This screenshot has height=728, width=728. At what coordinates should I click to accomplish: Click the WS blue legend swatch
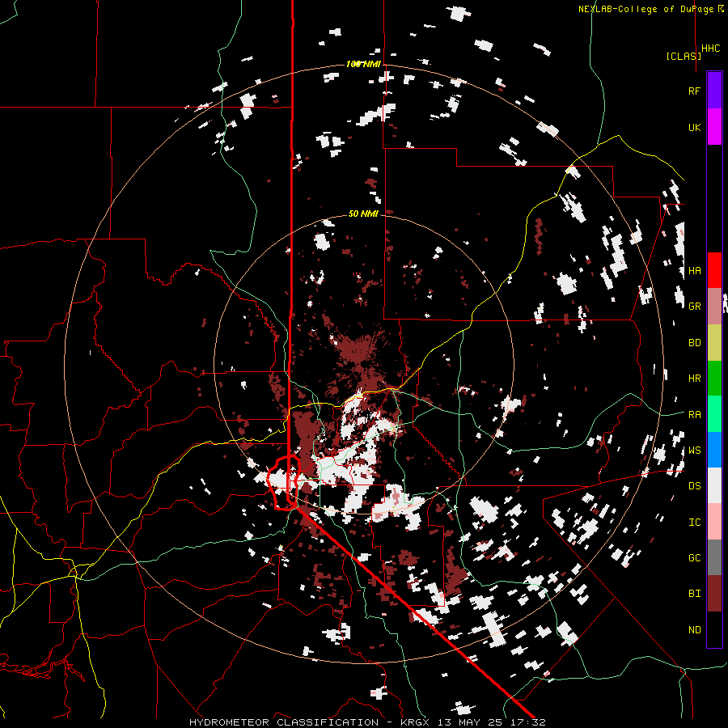click(x=714, y=450)
